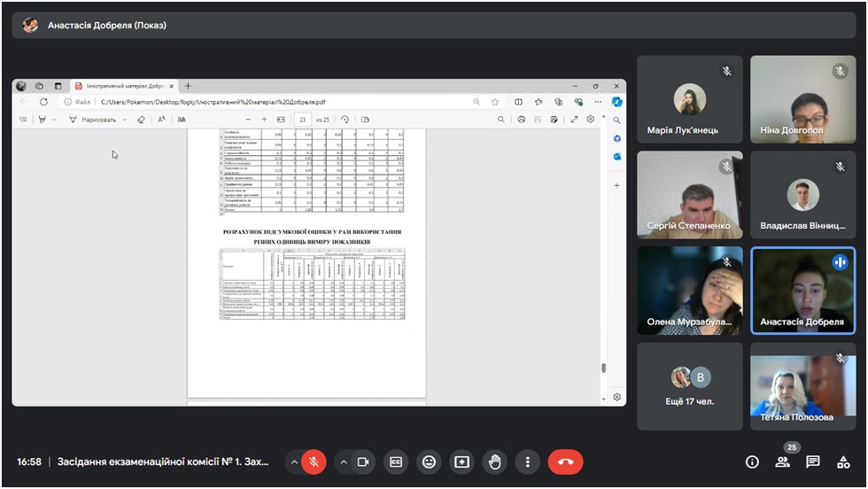The width and height of the screenshot is (868, 489).
Task: Open the 'Ещё 17 чел.' participants tile
Action: coord(690,386)
